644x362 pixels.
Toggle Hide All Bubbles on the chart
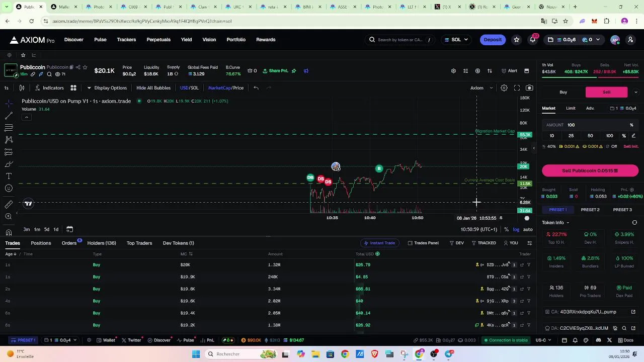coord(153,88)
